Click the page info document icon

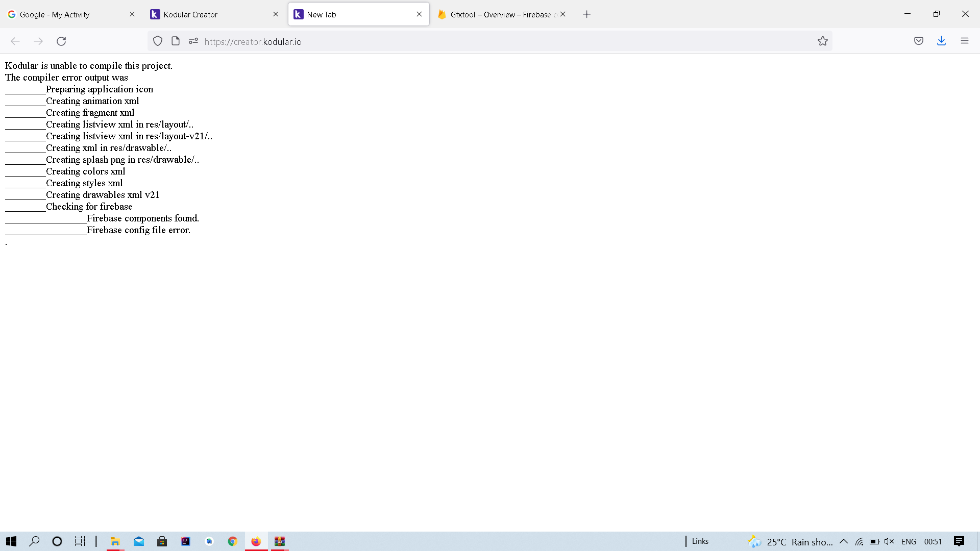tap(176, 41)
